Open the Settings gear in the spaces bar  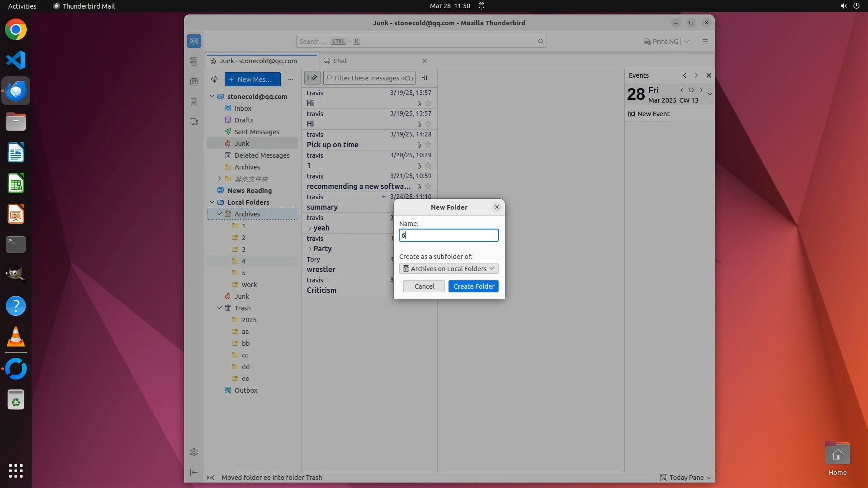coord(194,452)
